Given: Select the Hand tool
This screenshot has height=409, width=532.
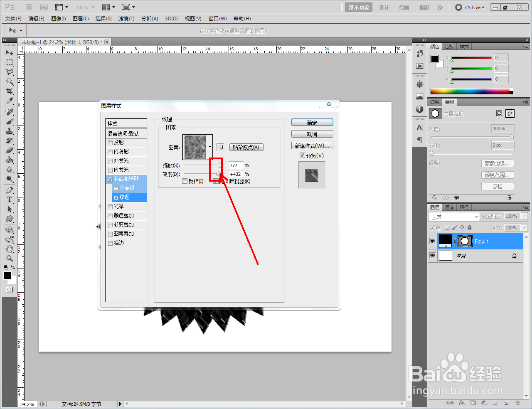Looking at the screenshot, I should click(9, 249).
